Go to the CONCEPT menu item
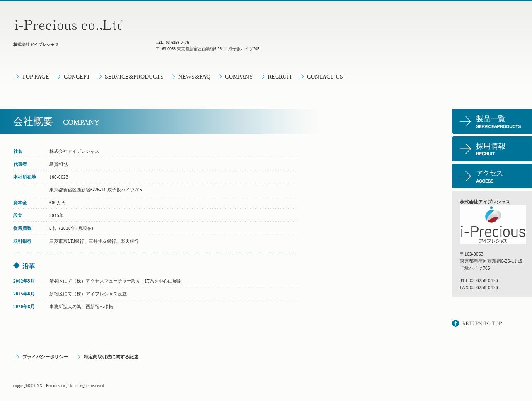This screenshot has height=401, width=532. pyautogui.click(x=77, y=77)
